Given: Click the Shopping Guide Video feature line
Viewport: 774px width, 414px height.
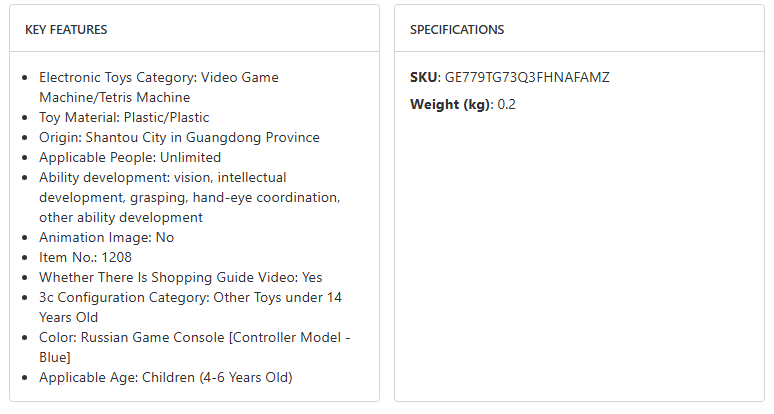Looking at the screenshot, I should tap(180, 277).
